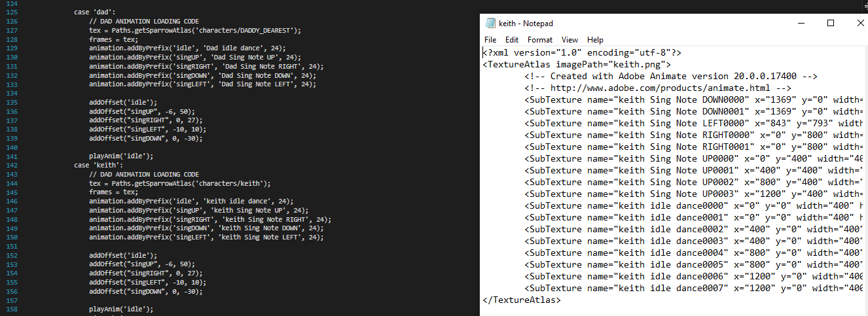Click line number 142 in code editor
Viewport: 868px width, 316px height.
[x=12, y=165]
